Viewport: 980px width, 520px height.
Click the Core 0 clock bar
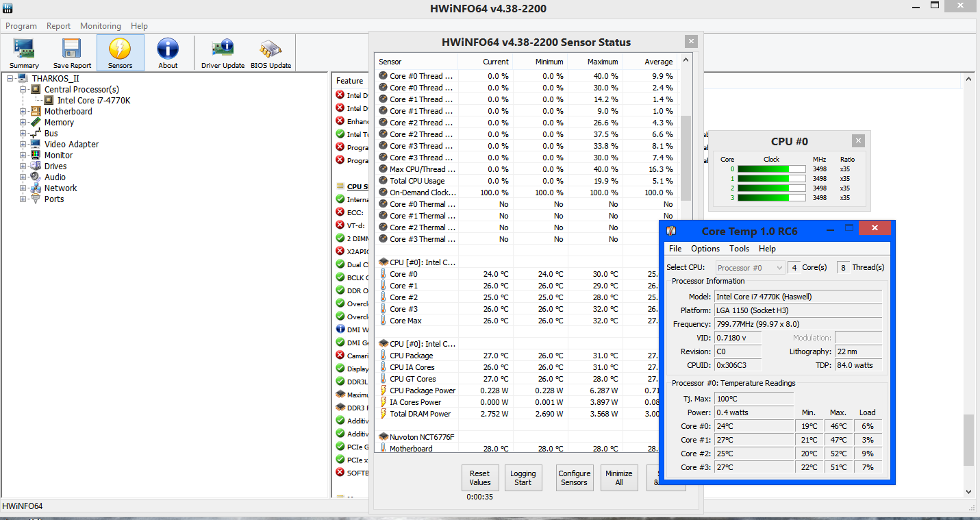pos(772,169)
